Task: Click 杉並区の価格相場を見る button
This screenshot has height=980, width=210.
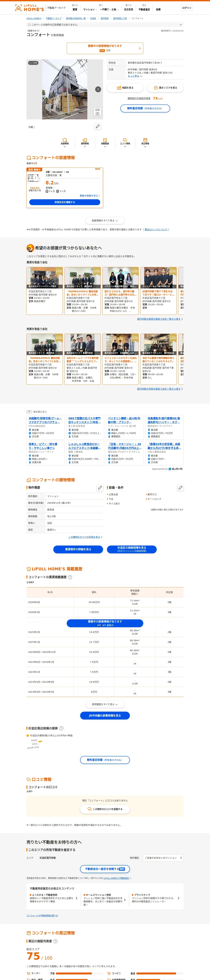Action: pos(132,549)
